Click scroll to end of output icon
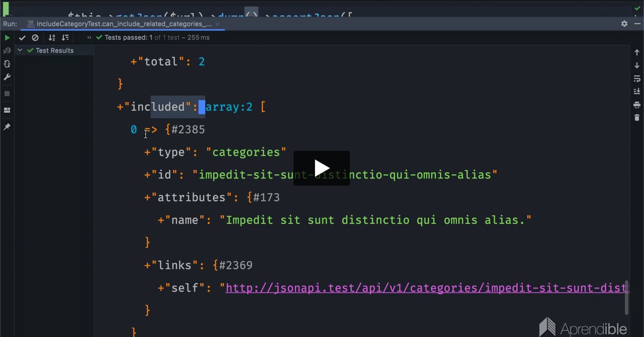The image size is (644, 337). (636, 91)
